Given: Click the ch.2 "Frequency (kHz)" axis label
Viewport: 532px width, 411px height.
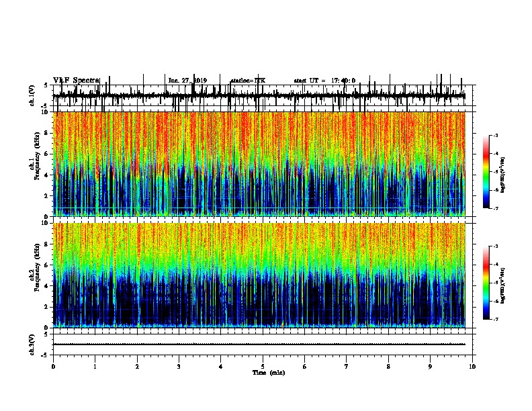Looking at the screenshot, I should point(37,267).
